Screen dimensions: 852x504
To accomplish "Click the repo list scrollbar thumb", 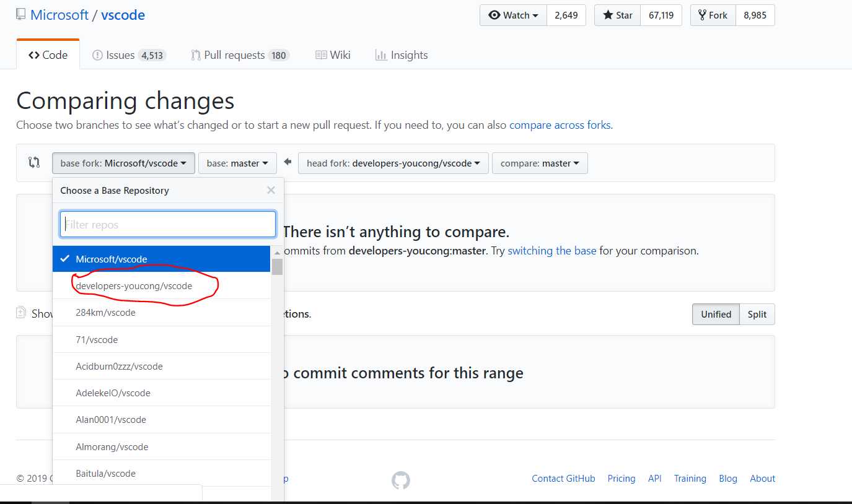I will (277, 266).
